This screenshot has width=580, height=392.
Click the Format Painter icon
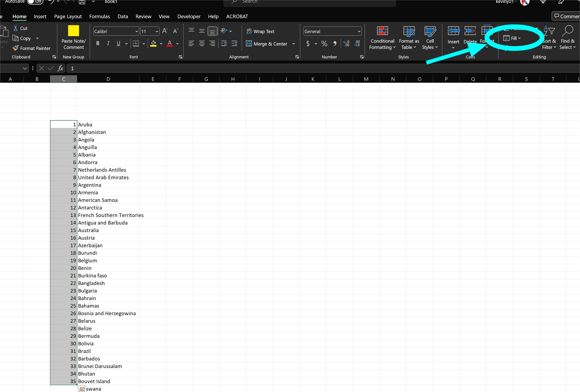tap(16, 48)
